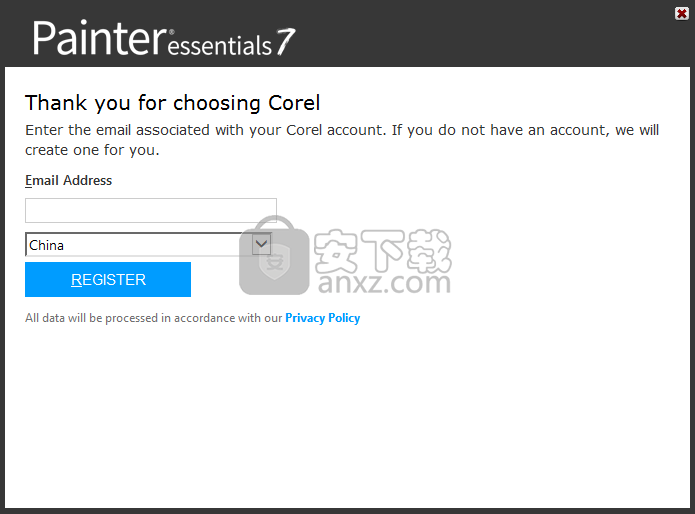Open the Privacy Policy link
The image size is (695, 514).
tap(323, 318)
